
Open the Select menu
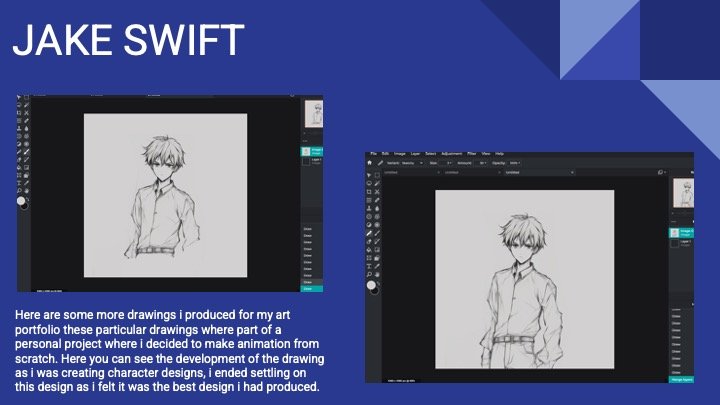[431, 154]
